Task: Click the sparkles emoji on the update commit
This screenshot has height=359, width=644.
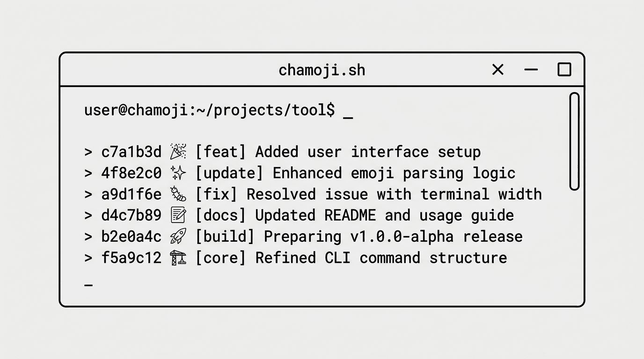Action: pos(178,173)
